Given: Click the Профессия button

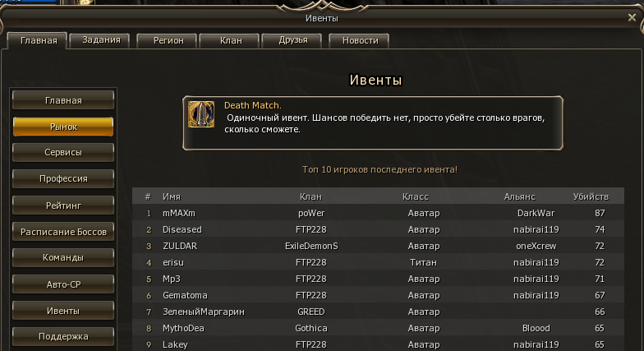Looking at the screenshot, I should coord(63,179).
